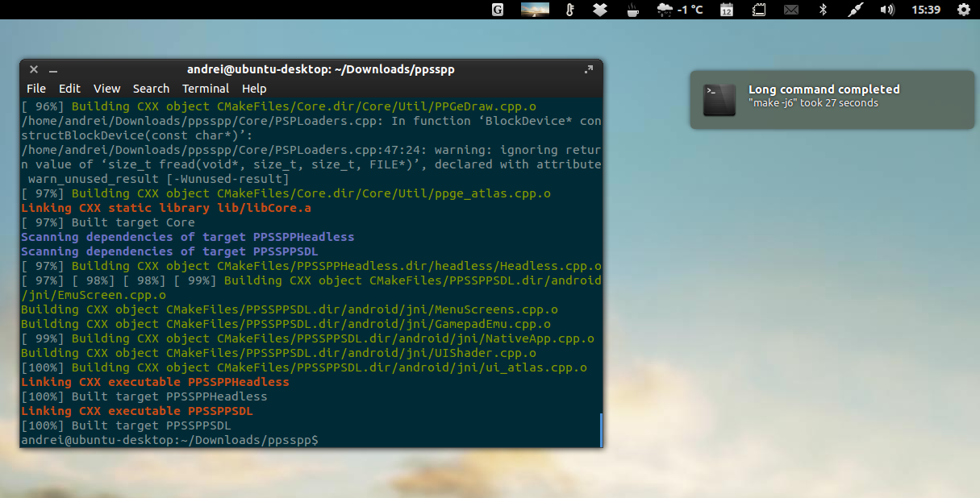Open the Bluetooth indicator menu
The width and height of the screenshot is (980, 498).
(824, 10)
